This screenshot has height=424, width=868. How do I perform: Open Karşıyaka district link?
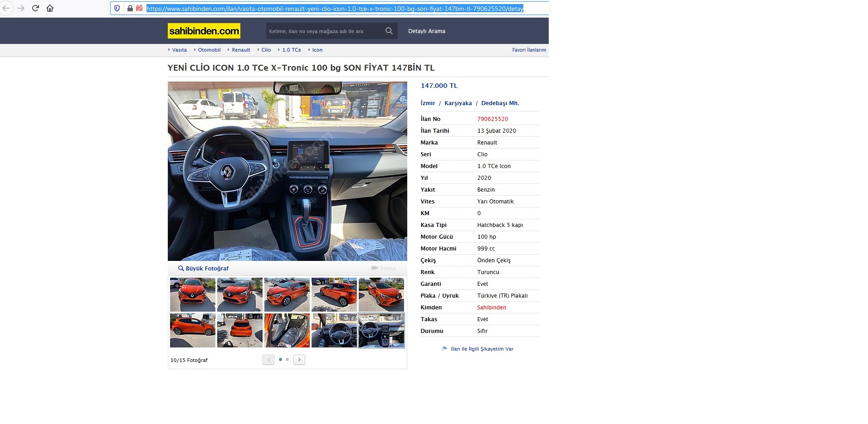pyautogui.click(x=458, y=103)
